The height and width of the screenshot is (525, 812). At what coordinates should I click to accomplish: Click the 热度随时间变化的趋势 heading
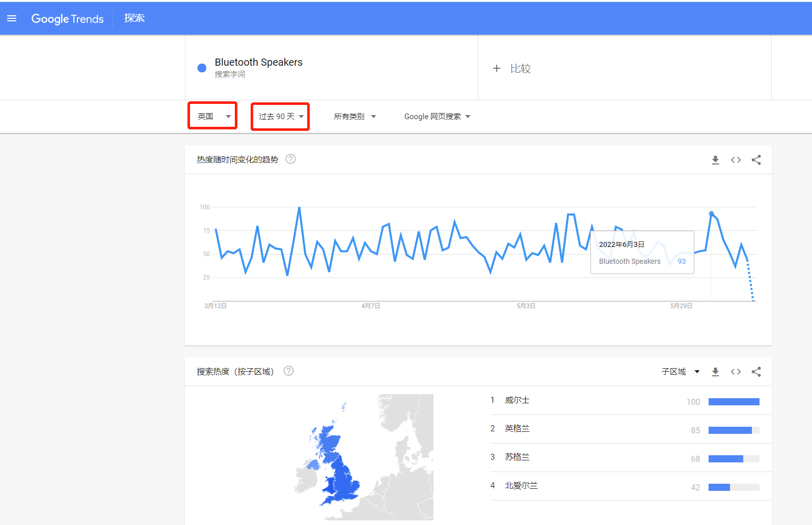coord(237,160)
